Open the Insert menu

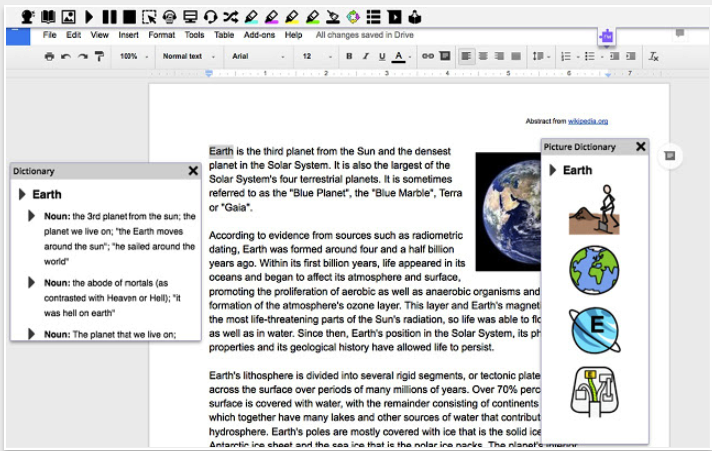pos(128,35)
